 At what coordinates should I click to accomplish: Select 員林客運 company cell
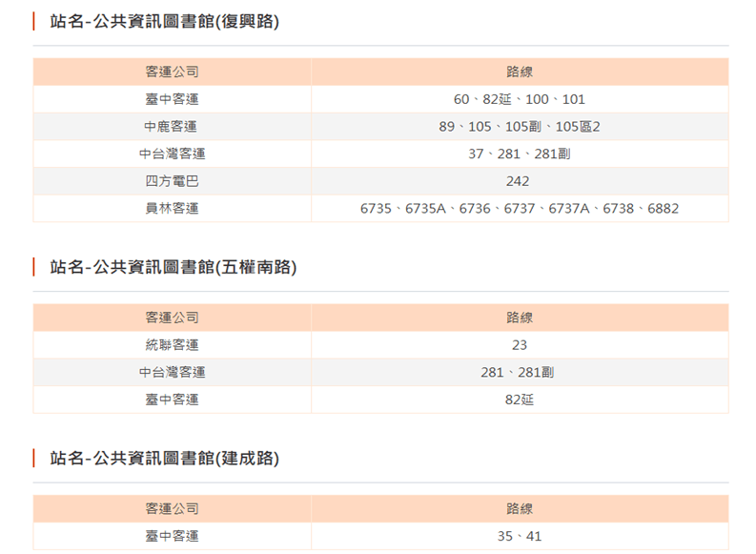click(x=173, y=208)
